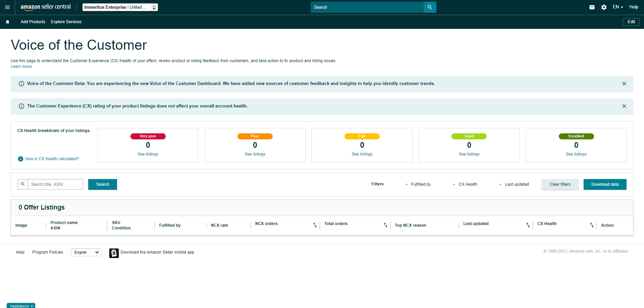Dismiss the CX rating account health banner
This screenshot has width=644, height=308.
pyautogui.click(x=624, y=106)
